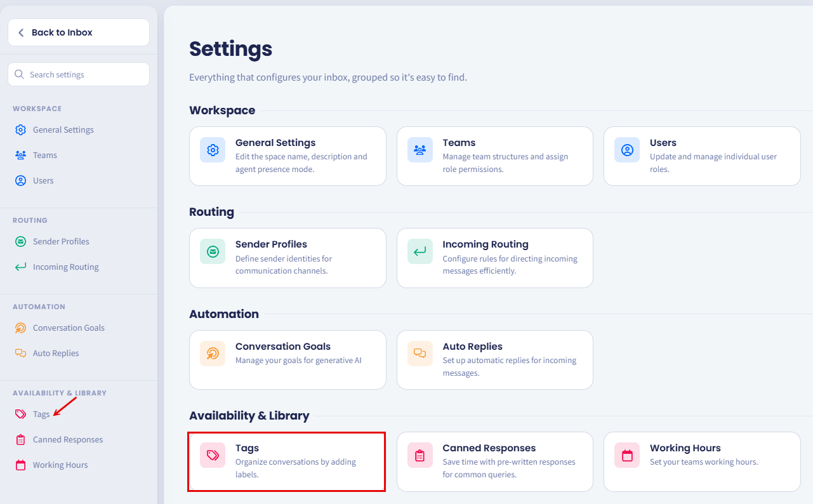The height and width of the screenshot is (504, 813).
Task: Open the Sender Profiles card
Action: tap(288, 258)
